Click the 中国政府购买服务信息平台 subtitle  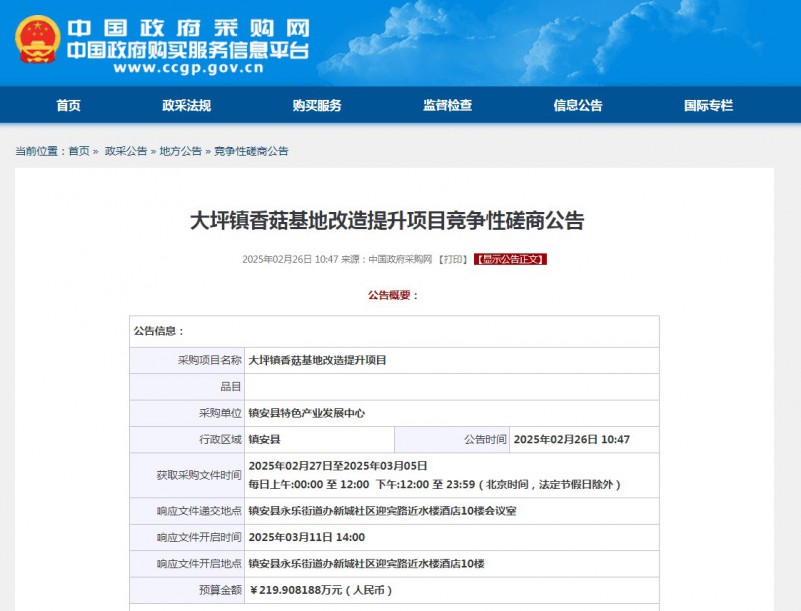pos(188,50)
